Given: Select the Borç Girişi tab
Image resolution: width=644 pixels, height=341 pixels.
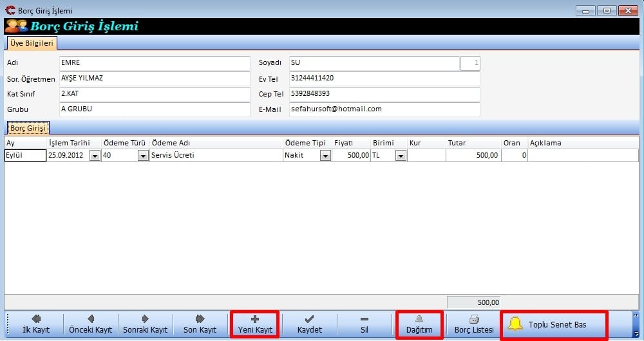Looking at the screenshot, I should [x=26, y=128].
